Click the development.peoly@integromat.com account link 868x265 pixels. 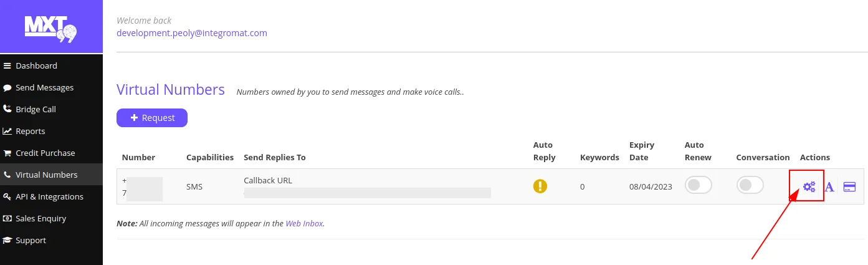(192, 33)
